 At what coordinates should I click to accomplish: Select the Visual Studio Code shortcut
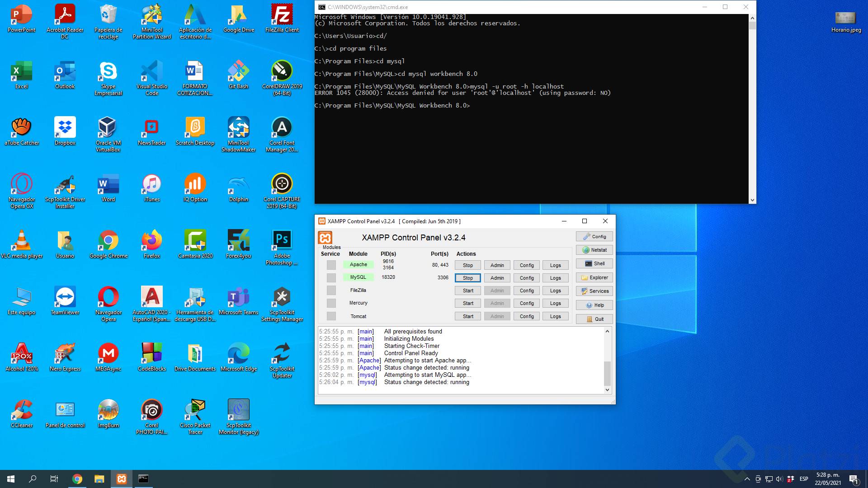(x=151, y=78)
